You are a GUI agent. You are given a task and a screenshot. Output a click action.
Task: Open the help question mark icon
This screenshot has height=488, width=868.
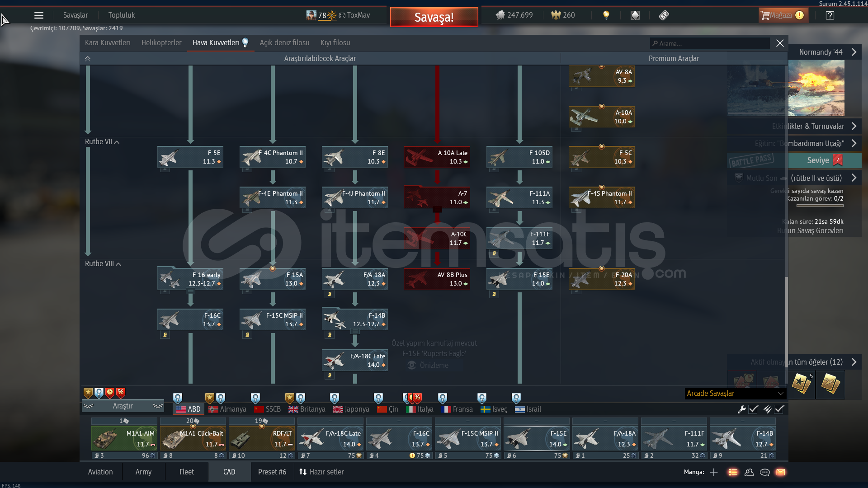[830, 15]
